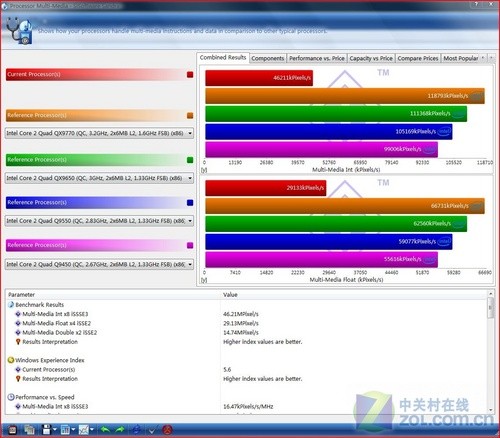Image resolution: width=500 pixels, height=438 pixels.
Task: Click the green forward arrow icon
Action: point(120,430)
